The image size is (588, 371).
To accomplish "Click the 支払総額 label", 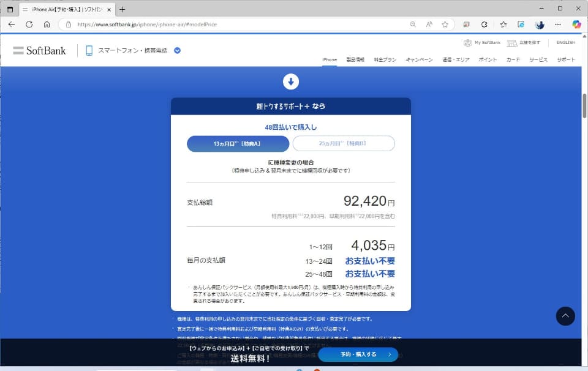I will coord(200,203).
